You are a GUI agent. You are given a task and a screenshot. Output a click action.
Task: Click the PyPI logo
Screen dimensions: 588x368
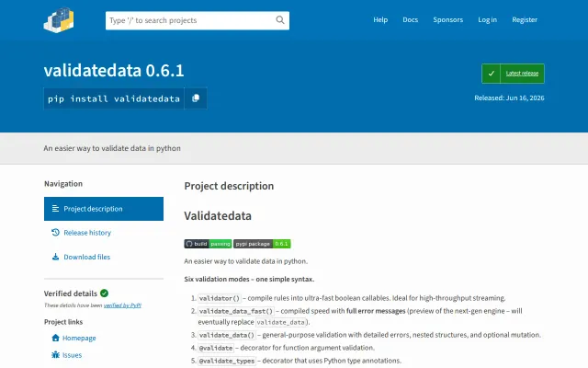(59, 20)
